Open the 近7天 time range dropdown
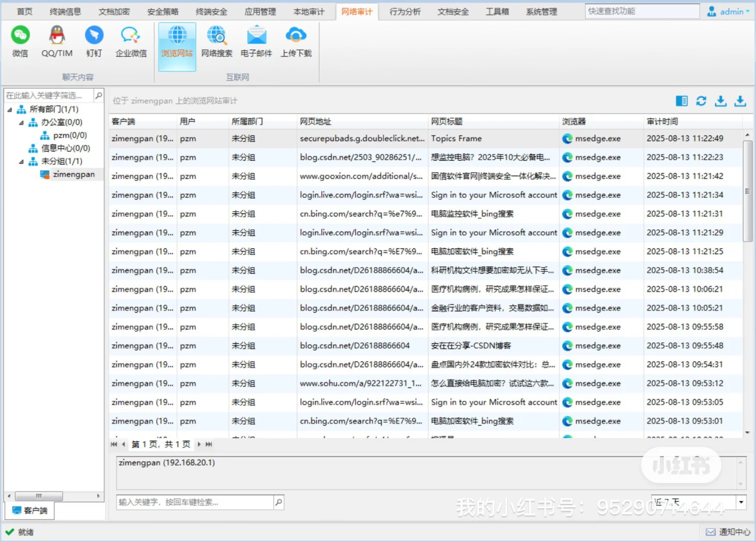 click(x=741, y=502)
